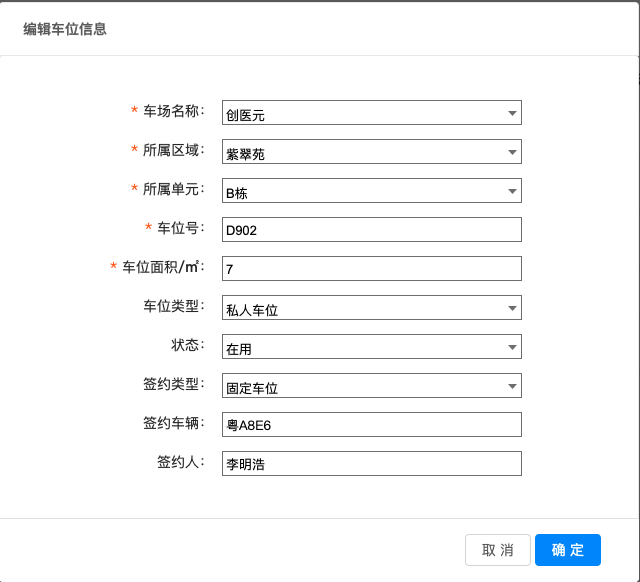Viewport: 640px width, 582px height.
Task: Open the 所属单元 dropdown showing B栋
Action: pyautogui.click(x=372, y=191)
